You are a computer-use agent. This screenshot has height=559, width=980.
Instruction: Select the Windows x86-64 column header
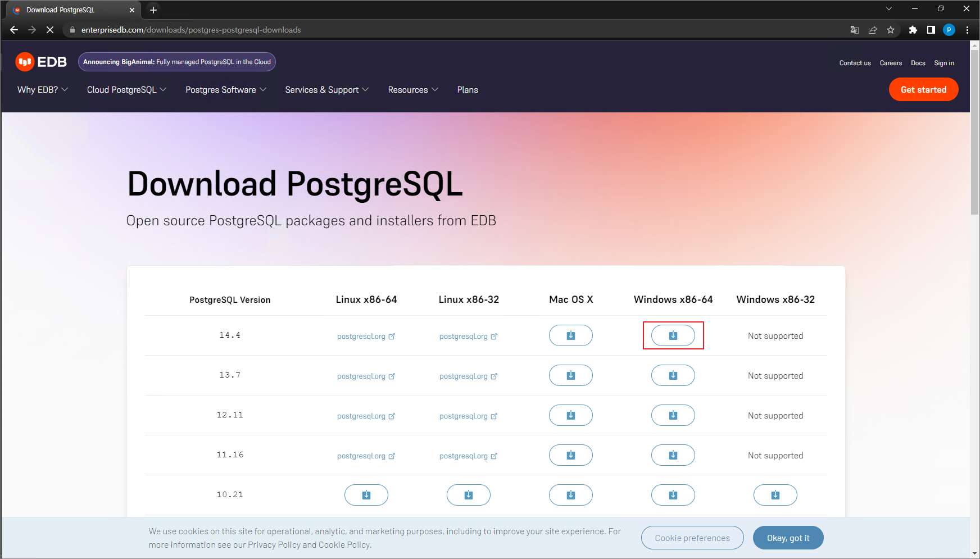[x=673, y=299]
